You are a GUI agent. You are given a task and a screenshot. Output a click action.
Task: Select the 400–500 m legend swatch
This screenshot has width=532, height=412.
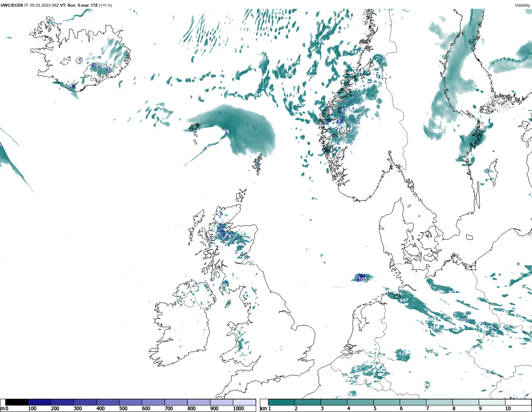pos(108,402)
